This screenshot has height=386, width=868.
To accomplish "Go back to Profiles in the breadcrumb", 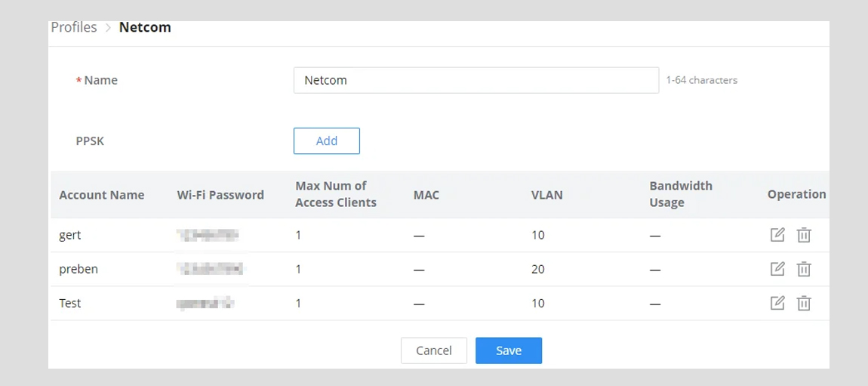I will pyautogui.click(x=74, y=27).
